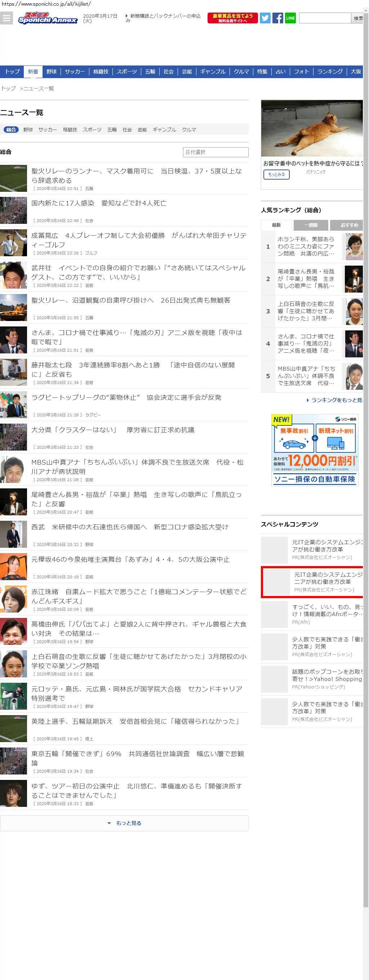This screenshot has height=980, width=369.
Task: Open the hamburger menu icon
Action: pyautogui.click(x=6, y=18)
